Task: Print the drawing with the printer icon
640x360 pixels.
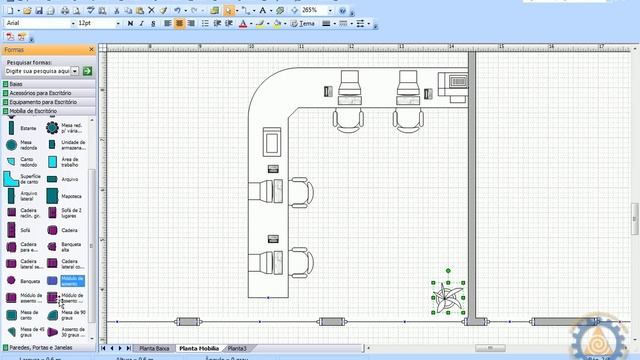Action: click(x=64, y=11)
